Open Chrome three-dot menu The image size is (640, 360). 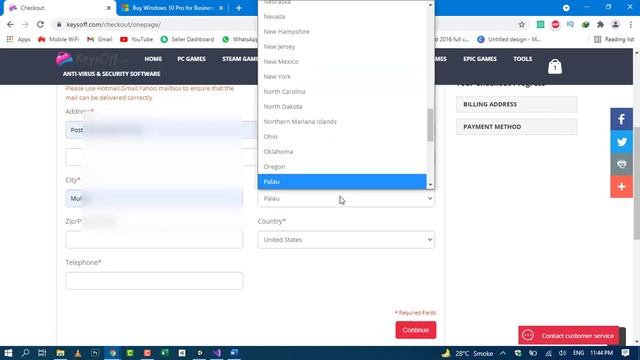coord(631,24)
